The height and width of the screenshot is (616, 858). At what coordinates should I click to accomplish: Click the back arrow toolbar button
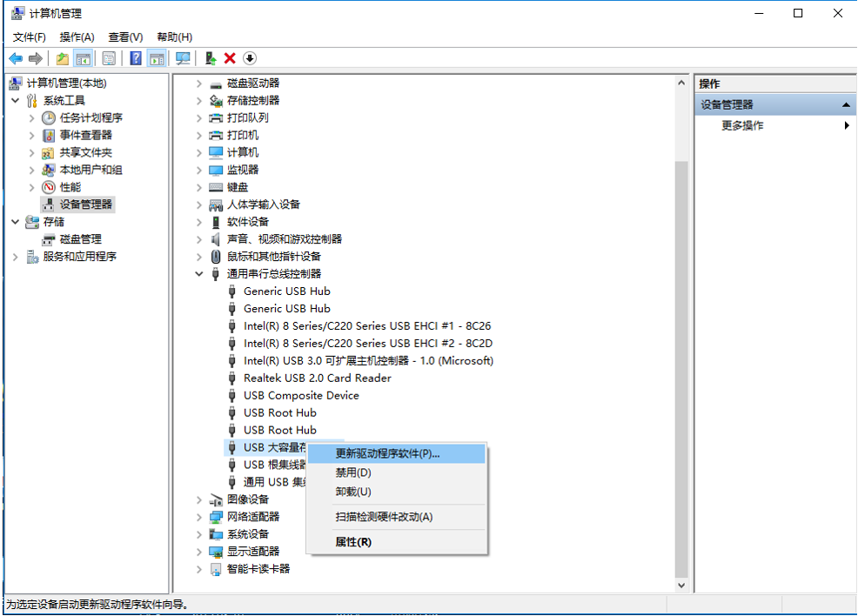point(16,58)
